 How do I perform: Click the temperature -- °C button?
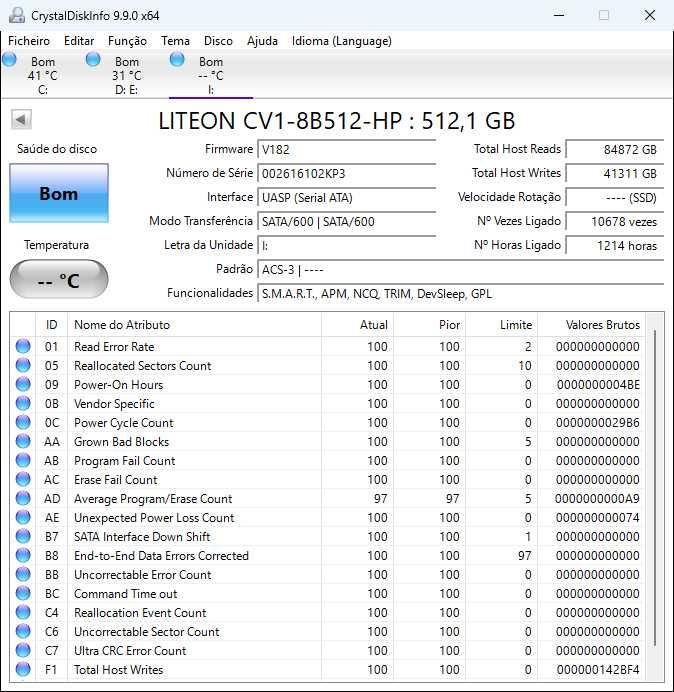tap(59, 280)
